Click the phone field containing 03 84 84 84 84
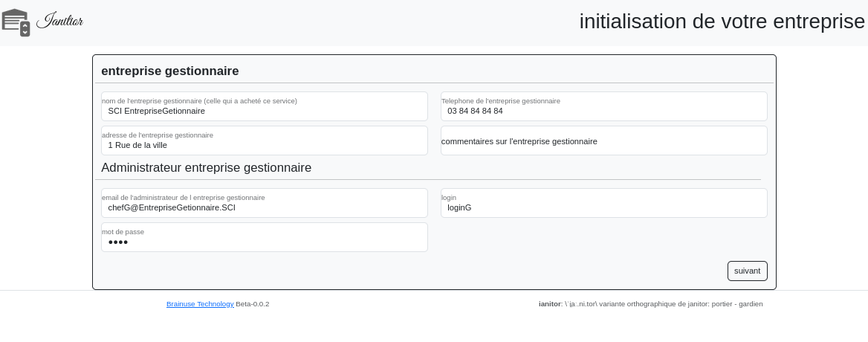 [603, 111]
